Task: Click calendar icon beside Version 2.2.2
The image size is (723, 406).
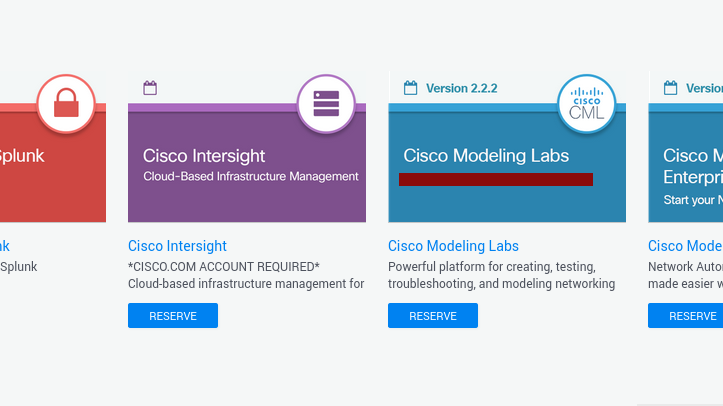Action: click(x=410, y=88)
